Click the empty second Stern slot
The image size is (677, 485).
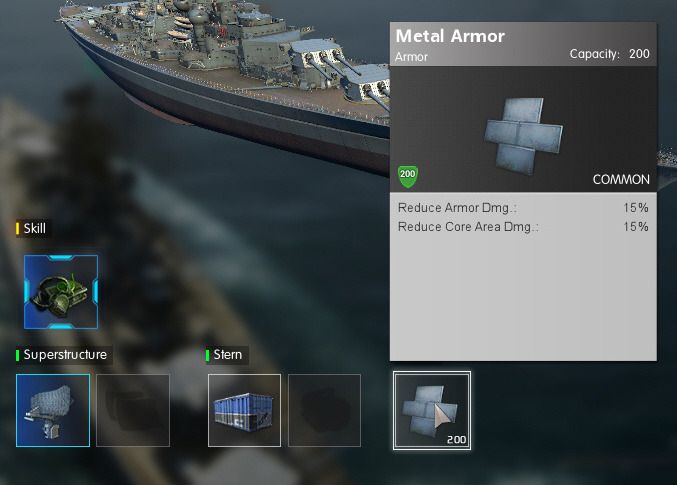[x=324, y=410]
